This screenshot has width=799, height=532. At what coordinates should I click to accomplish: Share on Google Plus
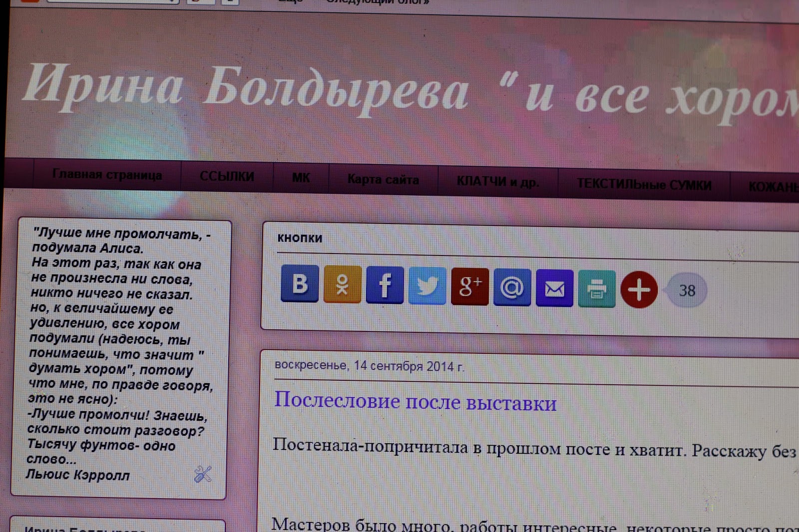point(470,286)
